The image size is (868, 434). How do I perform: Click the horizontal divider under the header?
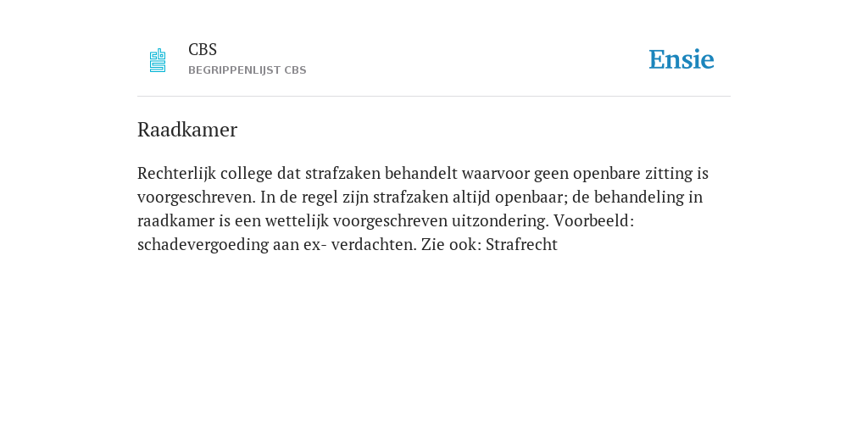pos(434,97)
